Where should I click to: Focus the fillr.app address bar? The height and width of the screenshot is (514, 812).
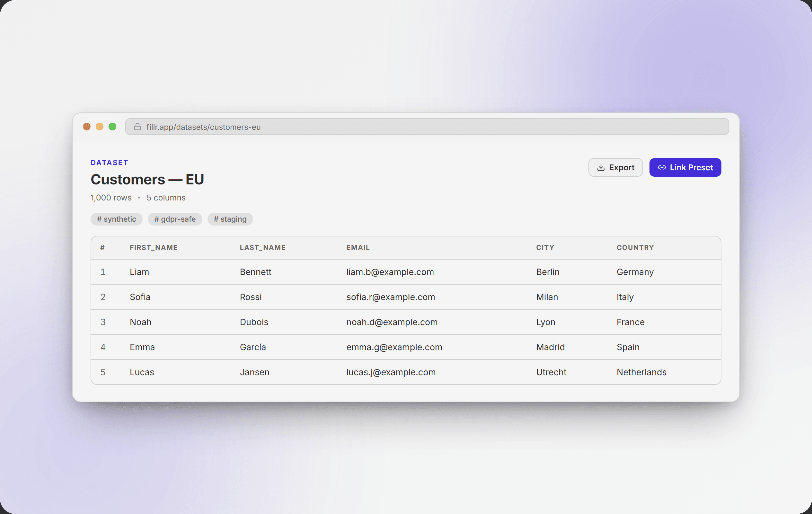point(427,127)
